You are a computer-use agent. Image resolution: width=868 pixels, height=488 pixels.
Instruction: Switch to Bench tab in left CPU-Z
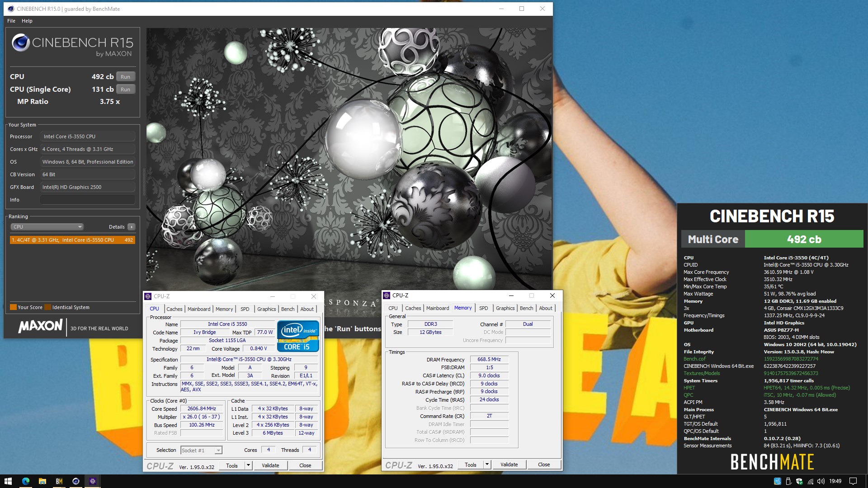(x=288, y=309)
